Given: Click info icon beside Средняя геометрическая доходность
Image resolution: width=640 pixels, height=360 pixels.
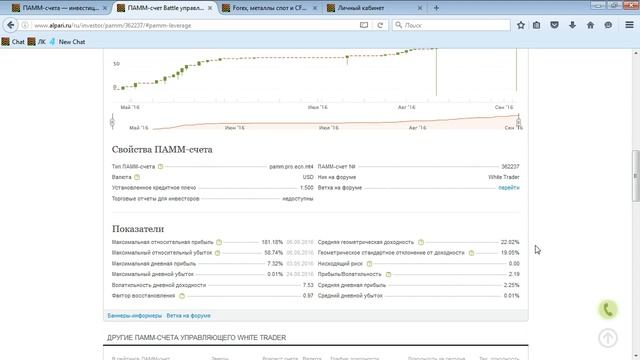Looking at the screenshot, I should pyautogui.click(x=421, y=242).
